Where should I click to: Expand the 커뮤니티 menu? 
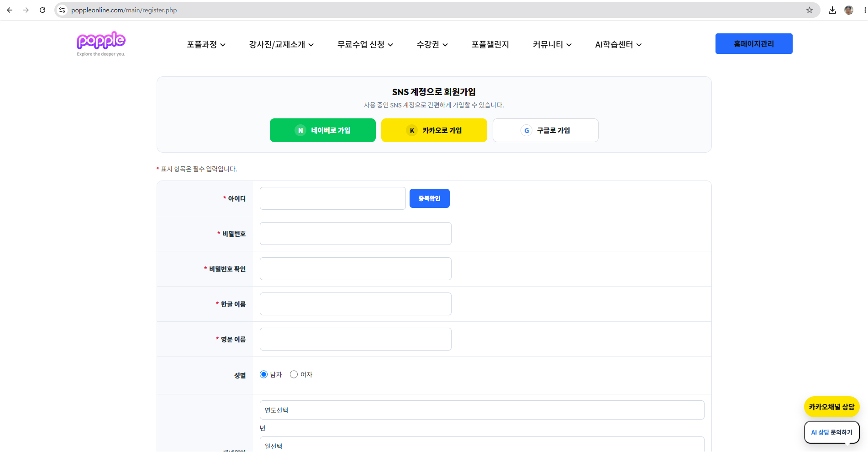point(552,44)
